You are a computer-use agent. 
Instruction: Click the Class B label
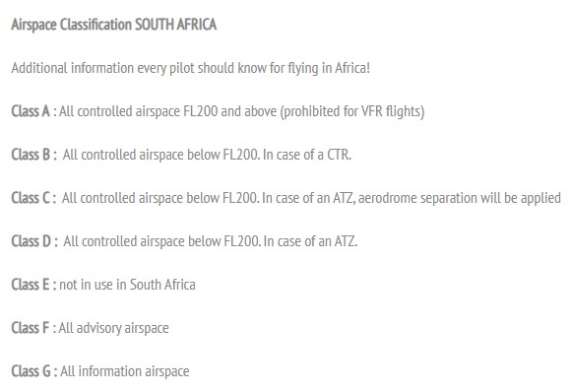coord(31,155)
